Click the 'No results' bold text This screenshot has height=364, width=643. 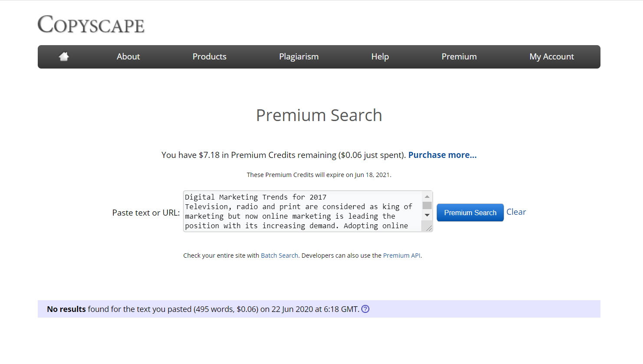point(66,309)
